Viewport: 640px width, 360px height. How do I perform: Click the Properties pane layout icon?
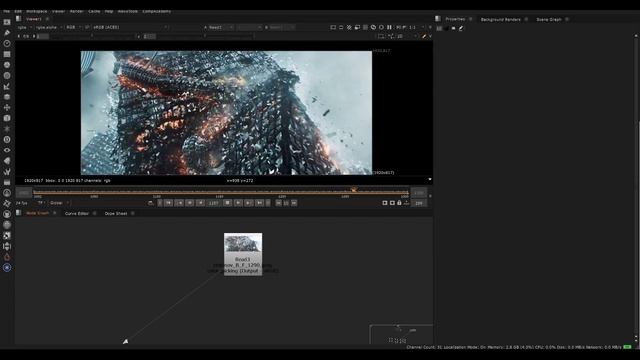point(438,19)
